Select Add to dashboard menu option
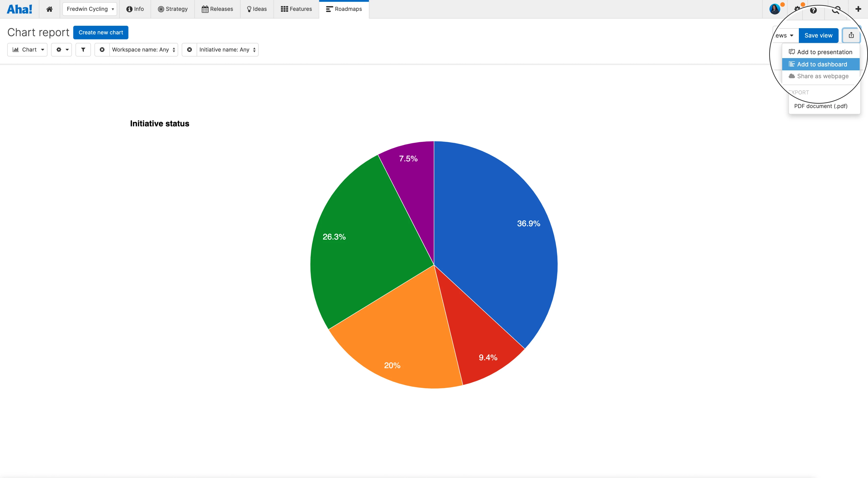The height and width of the screenshot is (478, 868). coord(821,64)
